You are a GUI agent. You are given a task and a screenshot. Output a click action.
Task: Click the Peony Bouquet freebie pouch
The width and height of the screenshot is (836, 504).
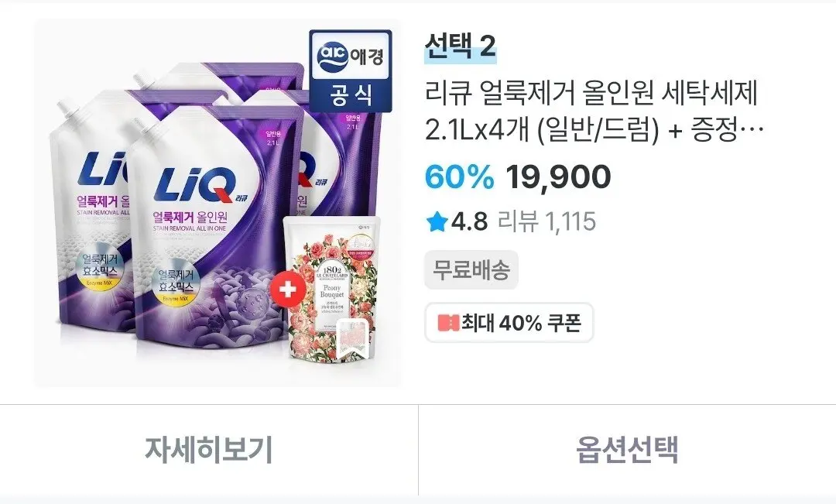[331, 289]
